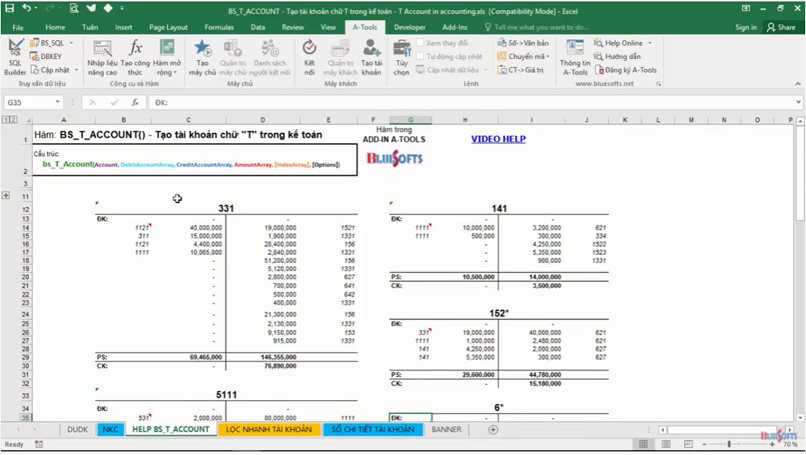Click the Kết nối connect icon
The height and width of the screenshot is (455, 806).
(x=309, y=48)
